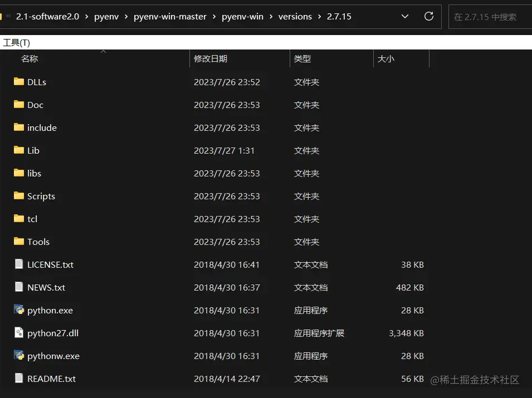Screen dimensions: 532x398
Task: Click the Doc folder icon
Action: [x=18, y=104]
